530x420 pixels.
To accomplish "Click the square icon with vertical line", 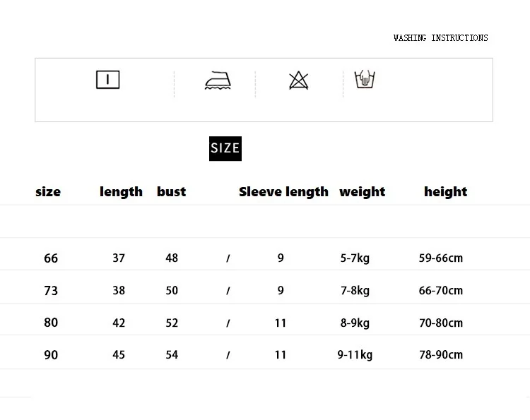I will click(107, 80).
